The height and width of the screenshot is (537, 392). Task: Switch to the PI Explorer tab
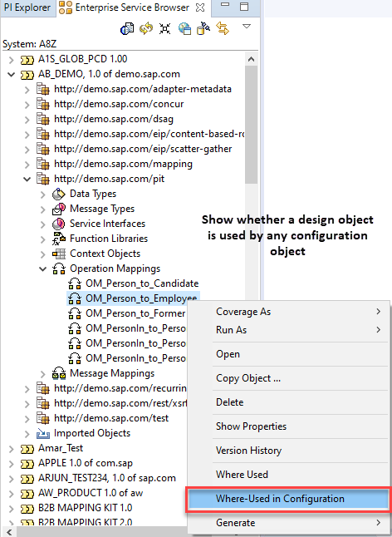coord(27,7)
